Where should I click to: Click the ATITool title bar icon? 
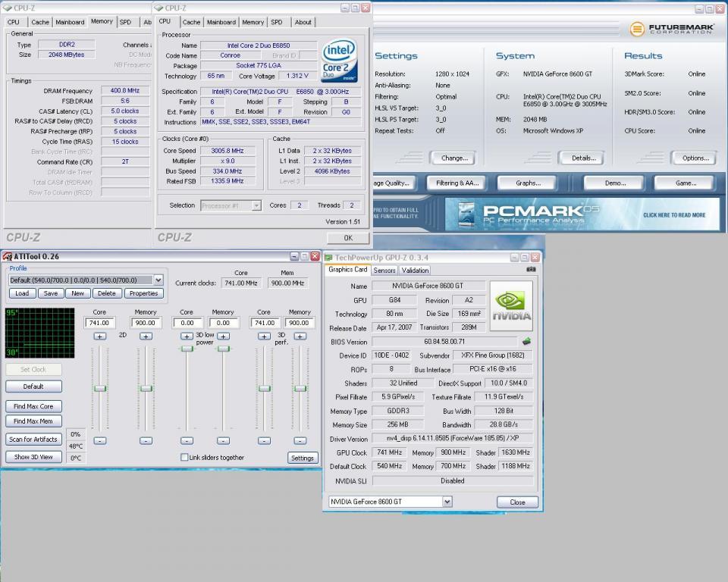point(7,256)
